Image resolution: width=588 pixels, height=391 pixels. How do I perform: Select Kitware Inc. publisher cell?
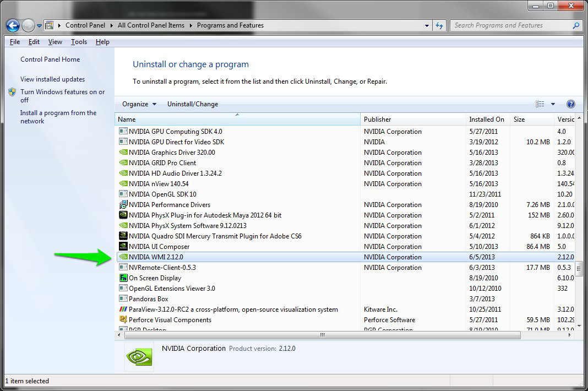coord(380,309)
